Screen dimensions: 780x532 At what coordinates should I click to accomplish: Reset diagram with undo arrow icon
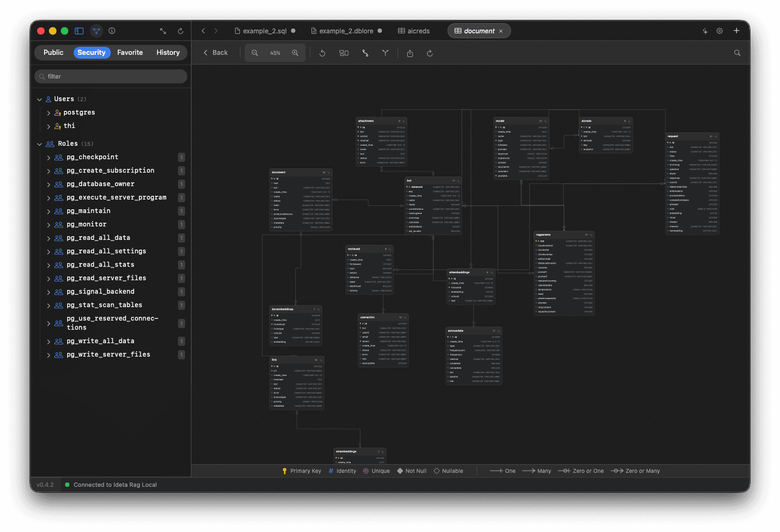click(322, 53)
